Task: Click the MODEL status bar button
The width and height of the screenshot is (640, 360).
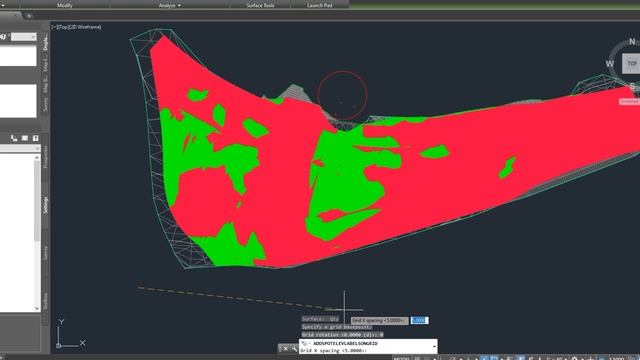Action: [401, 358]
